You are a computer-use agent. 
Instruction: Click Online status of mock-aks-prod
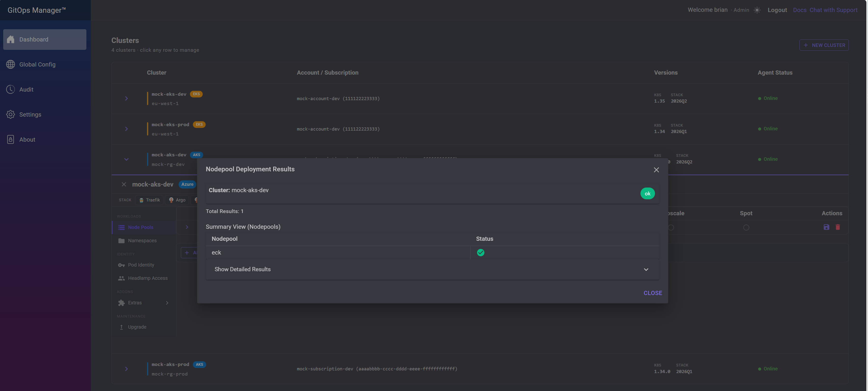click(x=768, y=369)
